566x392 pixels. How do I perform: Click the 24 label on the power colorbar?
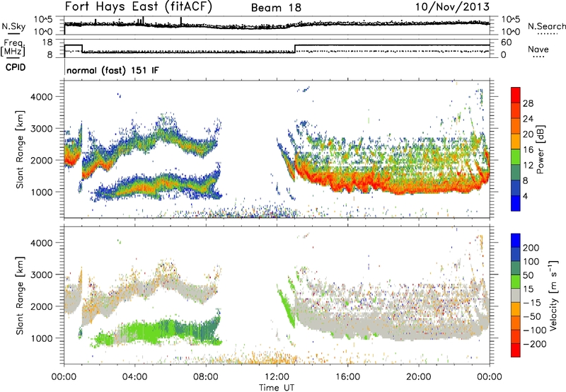pyautogui.click(x=528, y=119)
